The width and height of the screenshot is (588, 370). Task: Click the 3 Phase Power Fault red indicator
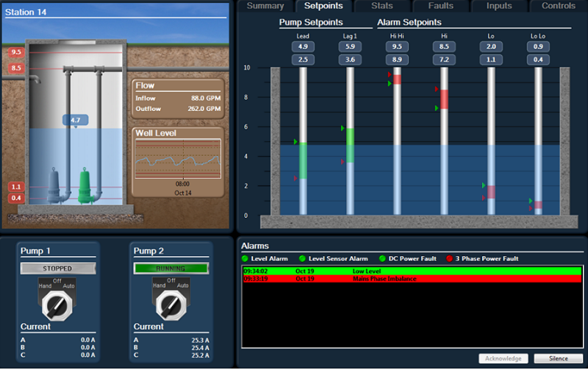coord(449,258)
